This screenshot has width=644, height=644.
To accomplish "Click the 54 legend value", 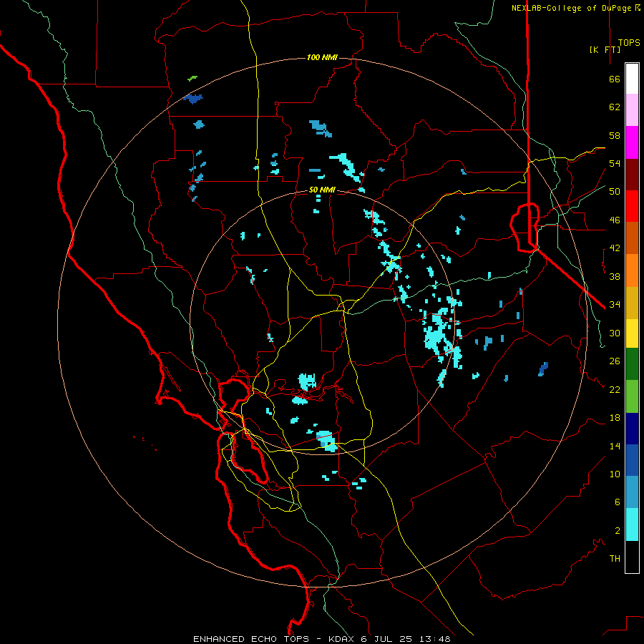I will pyautogui.click(x=615, y=163).
